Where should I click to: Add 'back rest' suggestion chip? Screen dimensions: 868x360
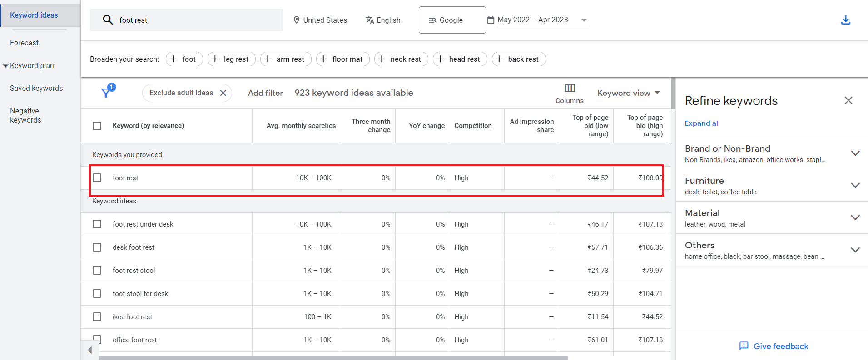click(x=519, y=59)
